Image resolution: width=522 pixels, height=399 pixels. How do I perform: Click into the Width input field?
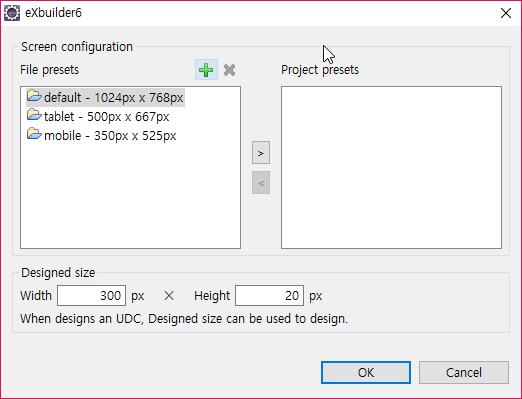coord(91,295)
